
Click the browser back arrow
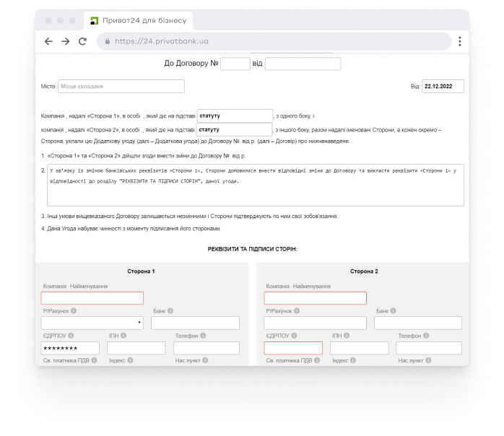(x=49, y=41)
